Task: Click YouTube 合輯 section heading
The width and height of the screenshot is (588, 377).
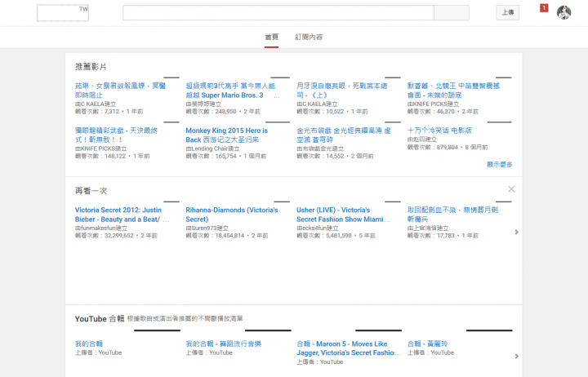Action: [x=100, y=319]
